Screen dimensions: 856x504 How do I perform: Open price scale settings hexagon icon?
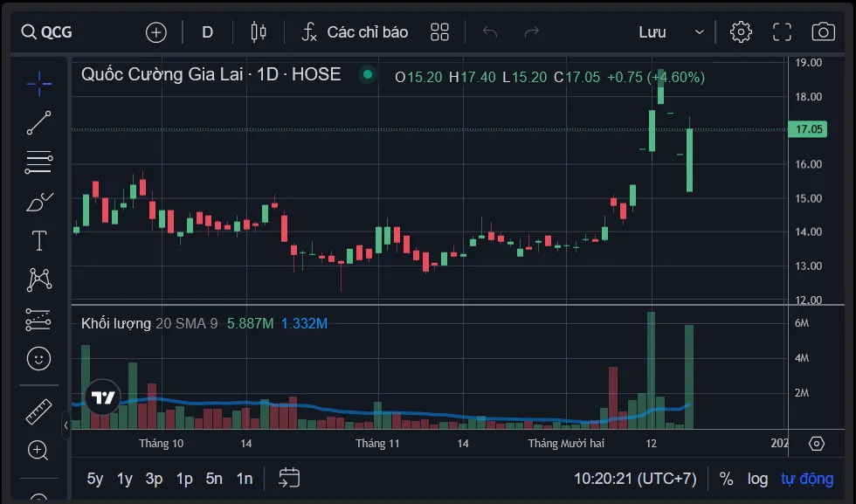coord(817,444)
